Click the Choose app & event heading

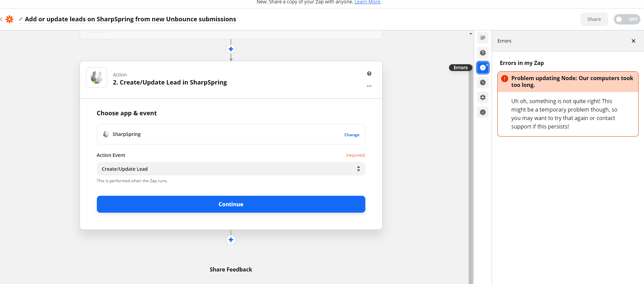tap(127, 113)
